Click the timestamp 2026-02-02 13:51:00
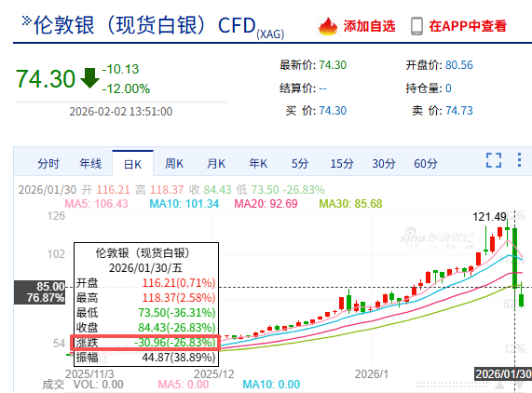 pos(121,112)
